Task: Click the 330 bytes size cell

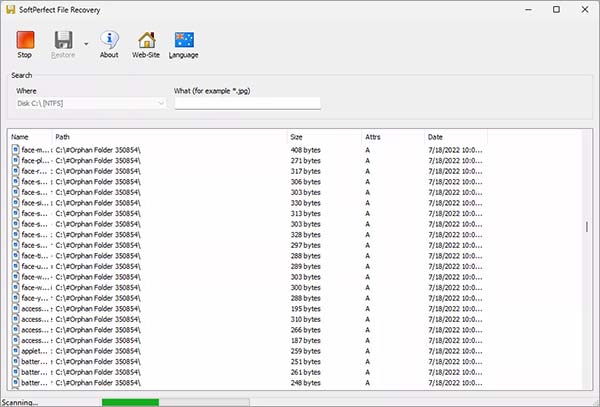Action: pos(305,203)
